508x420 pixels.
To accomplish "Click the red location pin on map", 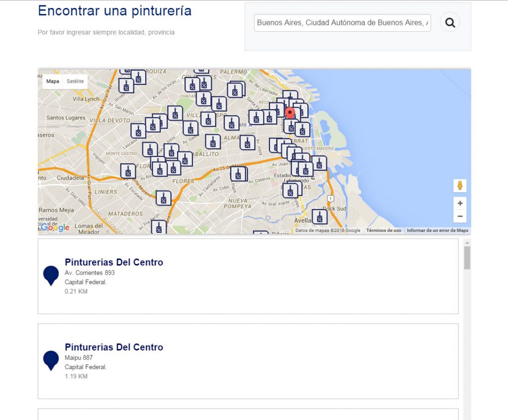I will 291,114.
